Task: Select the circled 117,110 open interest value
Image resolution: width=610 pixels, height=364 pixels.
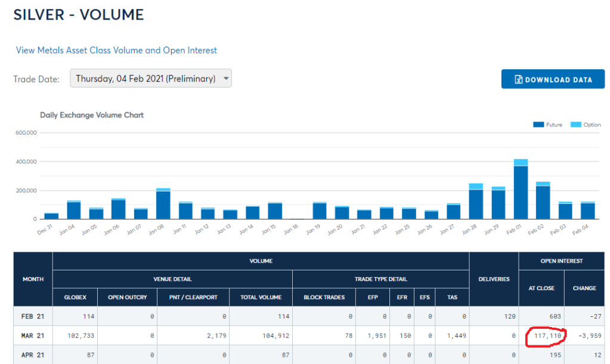Action: (546, 337)
